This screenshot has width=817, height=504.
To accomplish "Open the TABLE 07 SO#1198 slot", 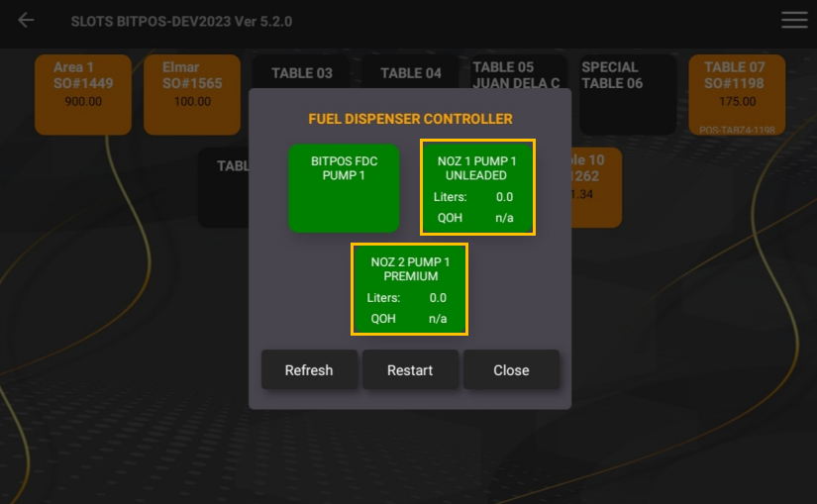I will [x=736, y=94].
